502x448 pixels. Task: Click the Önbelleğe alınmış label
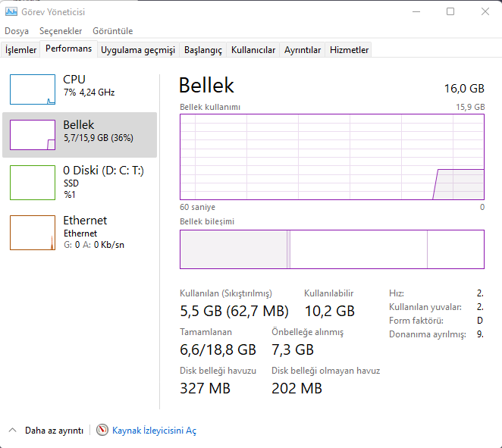307,332
